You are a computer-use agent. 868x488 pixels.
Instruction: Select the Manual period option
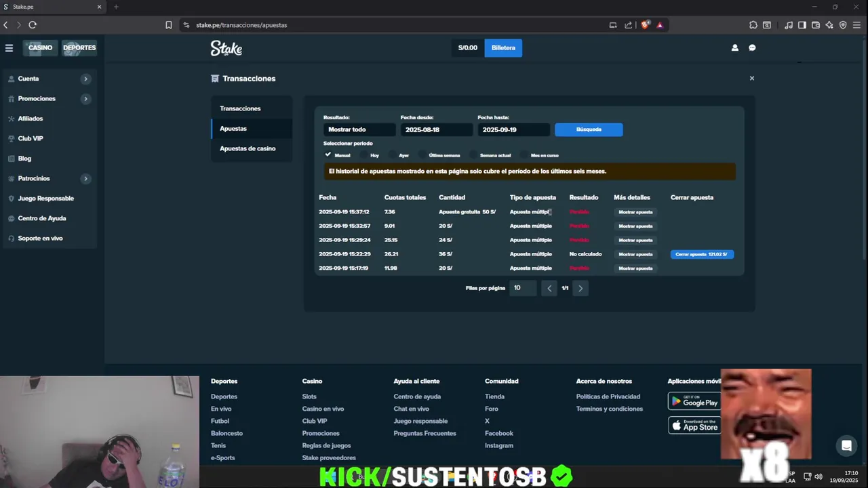(337, 155)
